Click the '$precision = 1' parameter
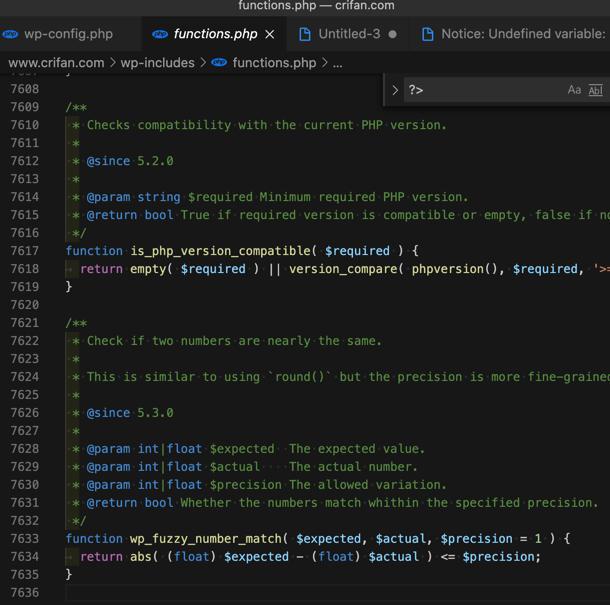Screen dimensions: 610x605 coord(491,538)
